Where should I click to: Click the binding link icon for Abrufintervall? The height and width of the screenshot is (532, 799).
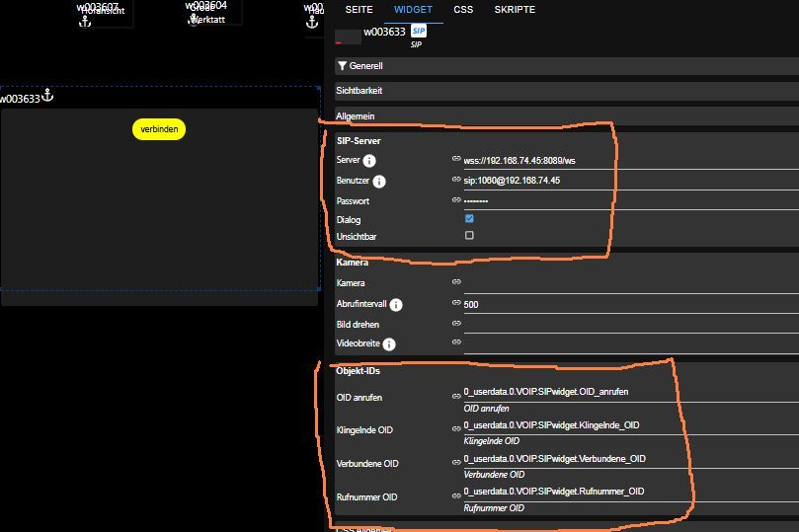click(456, 303)
